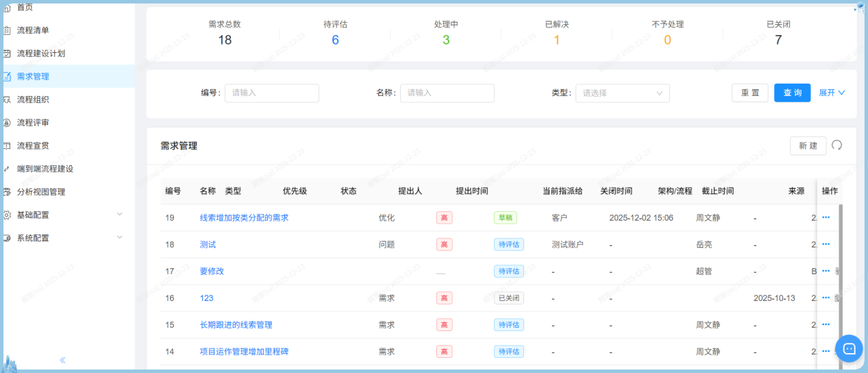Viewport: 868px width, 373px height.
Task: Click the 重置 button
Action: [x=750, y=93]
